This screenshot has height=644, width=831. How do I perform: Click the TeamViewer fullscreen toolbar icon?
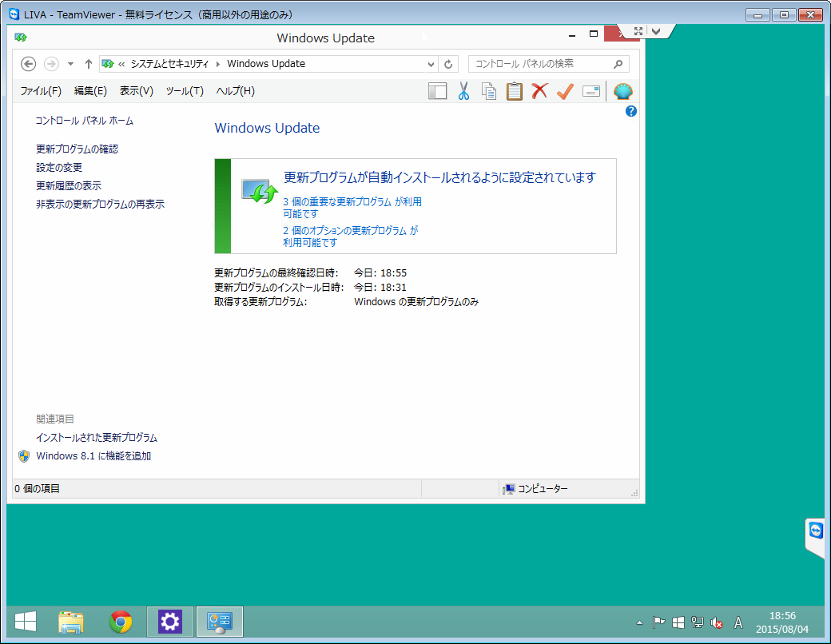(638, 31)
